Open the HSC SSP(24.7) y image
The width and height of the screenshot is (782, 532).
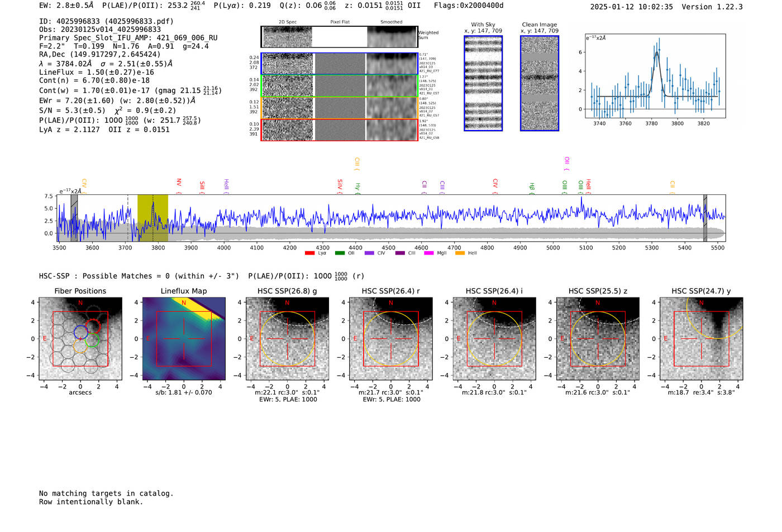click(x=702, y=338)
